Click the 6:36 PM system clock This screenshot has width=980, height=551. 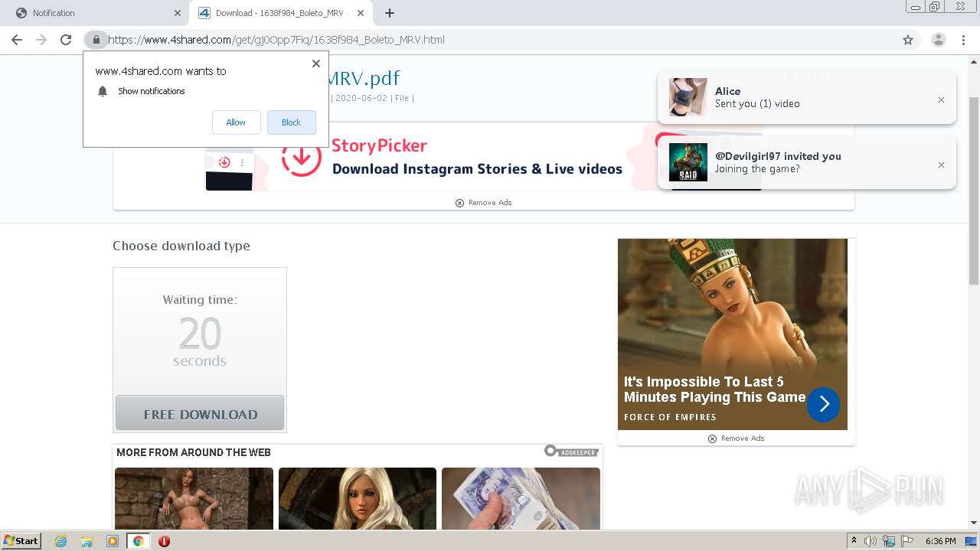point(941,541)
